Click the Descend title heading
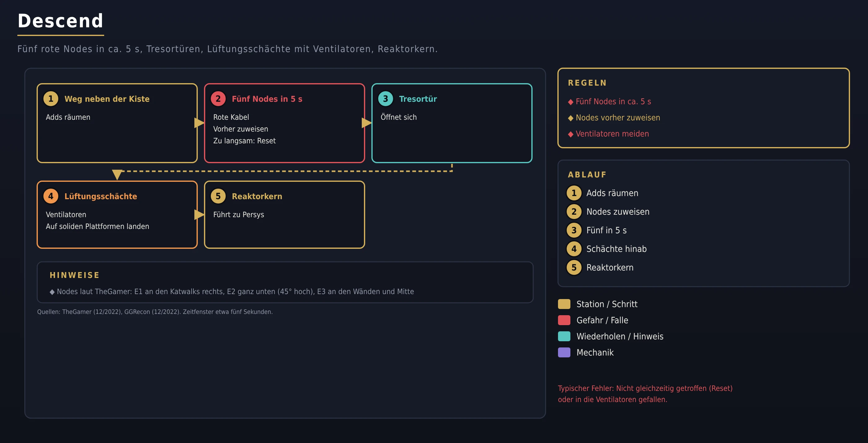This screenshot has width=868, height=443. click(x=60, y=21)
